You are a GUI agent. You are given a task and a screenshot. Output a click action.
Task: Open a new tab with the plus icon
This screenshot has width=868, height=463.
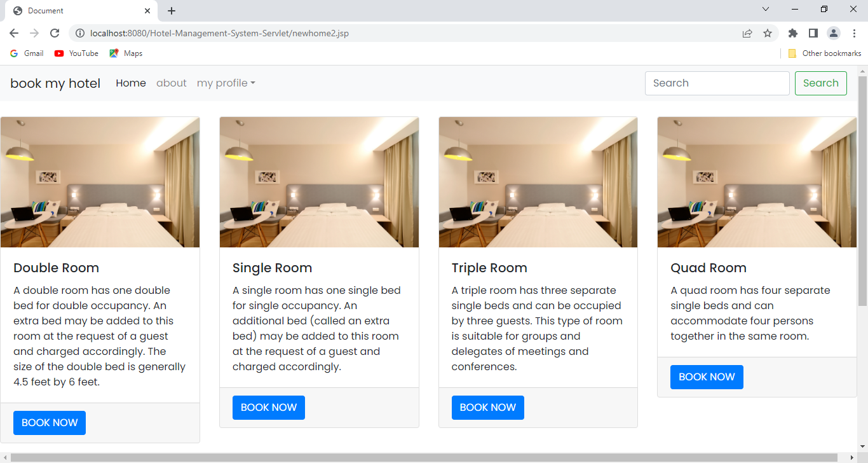[x=172, y=11]
